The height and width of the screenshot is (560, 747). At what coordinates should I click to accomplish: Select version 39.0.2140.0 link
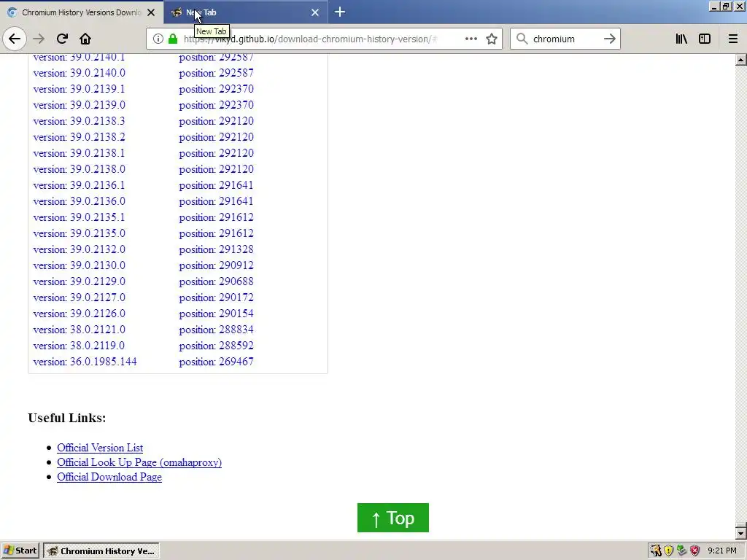tap(79, 73)
